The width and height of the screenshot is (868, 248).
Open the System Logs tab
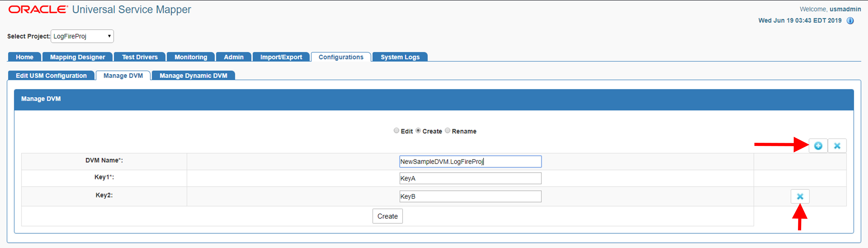click(x=400, y=57)
